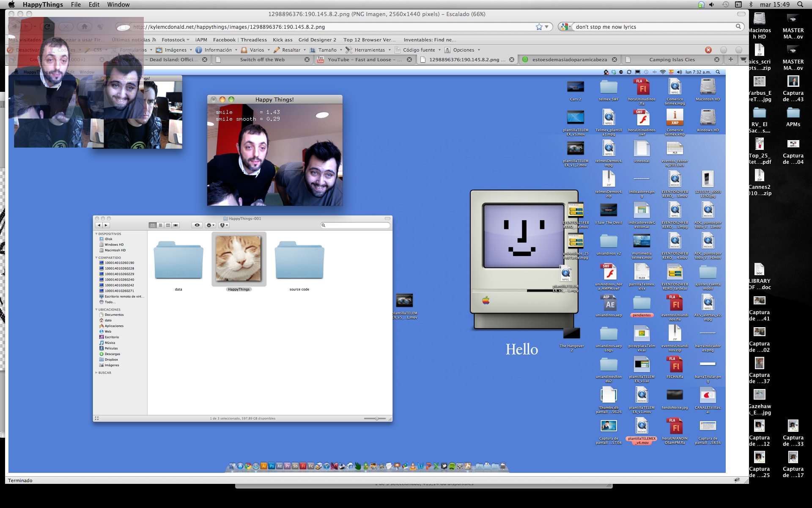Switch to the Camping Islas Cies tab
This screenshot has height=508, width=812.
(x=672, y=60)
